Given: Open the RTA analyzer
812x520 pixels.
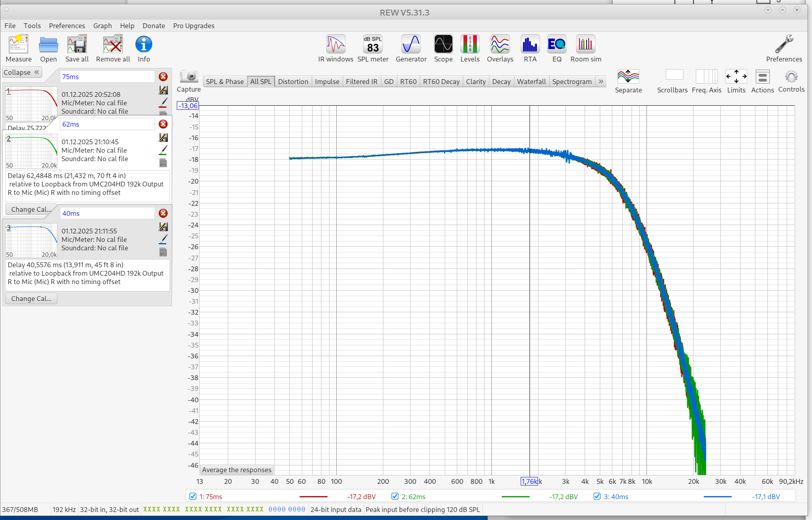Looking at the screenshot, I should [530, 45].
